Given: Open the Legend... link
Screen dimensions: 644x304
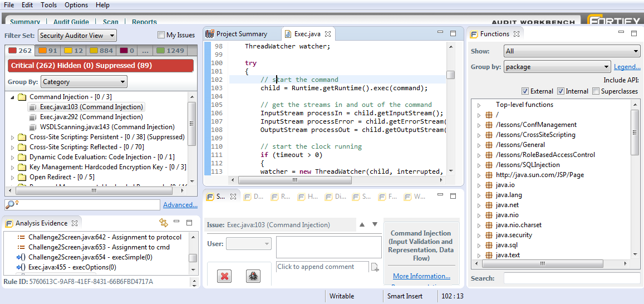Looking at the screenshot, I should (627, 67).
